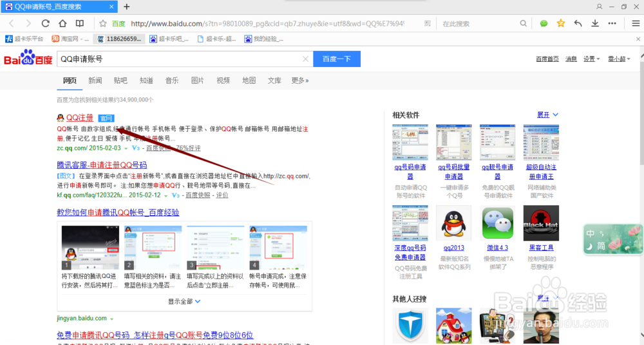Viewport: 644px width, 345px height.
Task: Open the hamburger menu icon
Action: point(636,23)
